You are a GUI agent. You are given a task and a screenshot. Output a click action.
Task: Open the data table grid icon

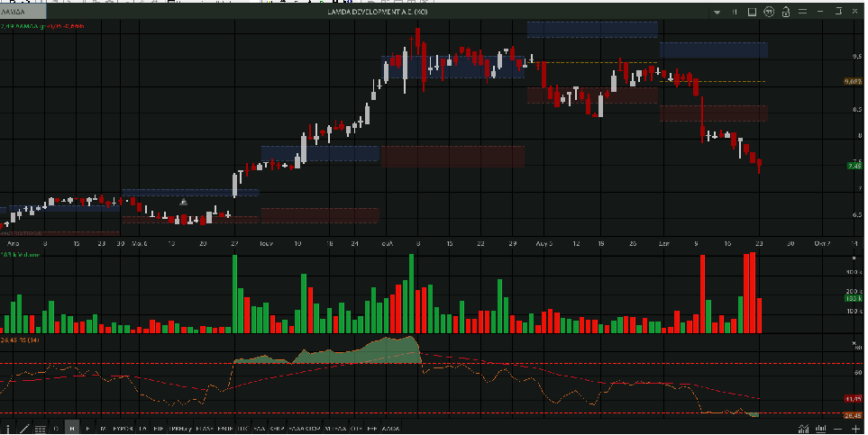click(x=41, y=429)
